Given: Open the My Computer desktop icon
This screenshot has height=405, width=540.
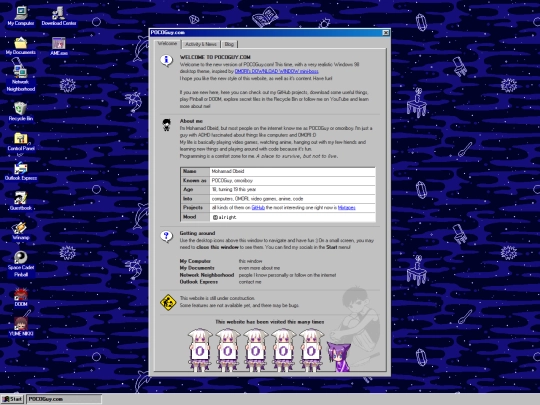Looking at the screenshot, I should click(21, 16).
